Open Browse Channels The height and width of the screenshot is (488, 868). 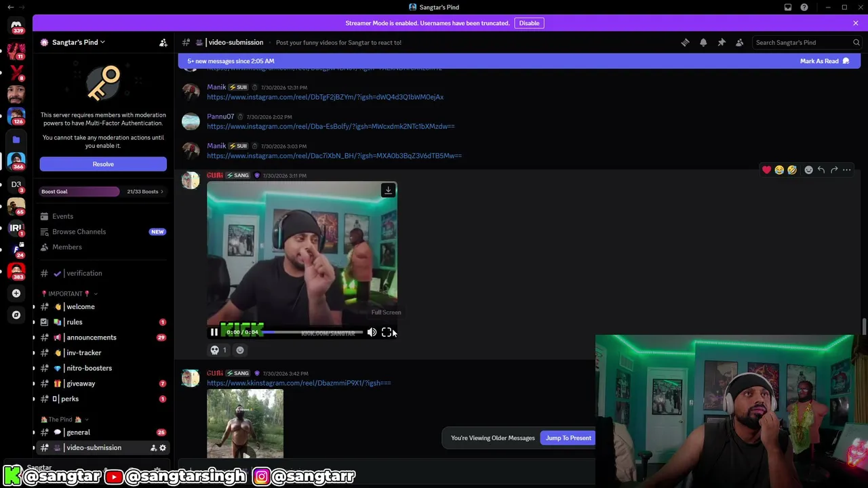(x=102, y=232)
